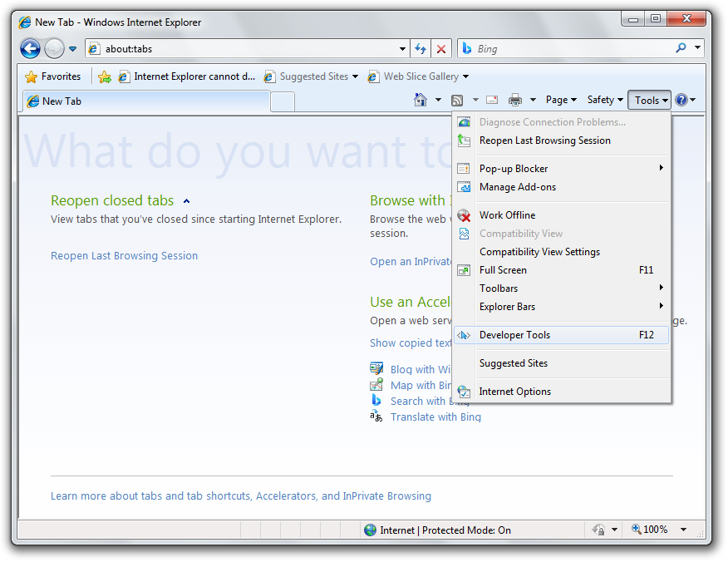
Task: Open the Suggested Sites favorites bar dropdown
Action: point(311,76)
